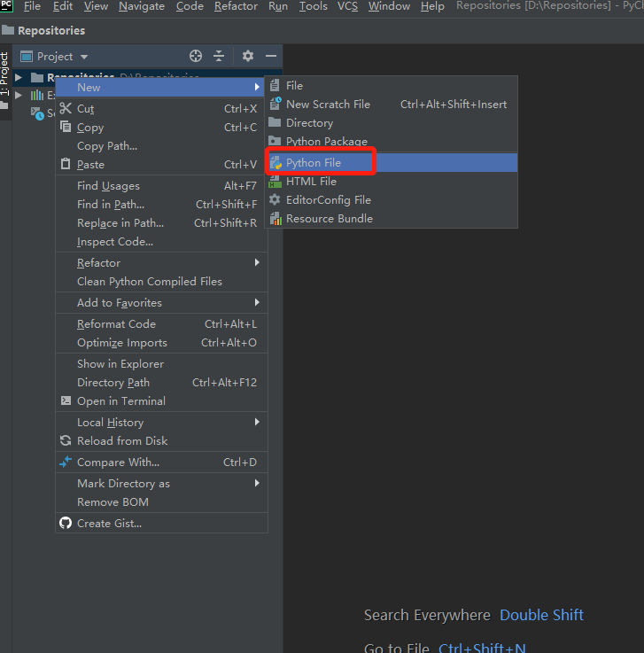The image size is (644, 653).
Task: Select Python File in New submenu
Action: click(314, 162)
